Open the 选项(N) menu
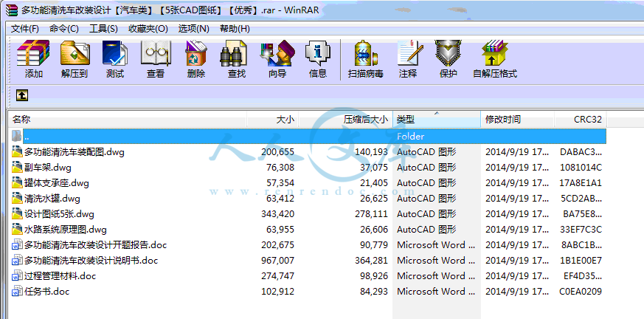Viewport: 644px width, 319px height. click(x=194, y=28)
